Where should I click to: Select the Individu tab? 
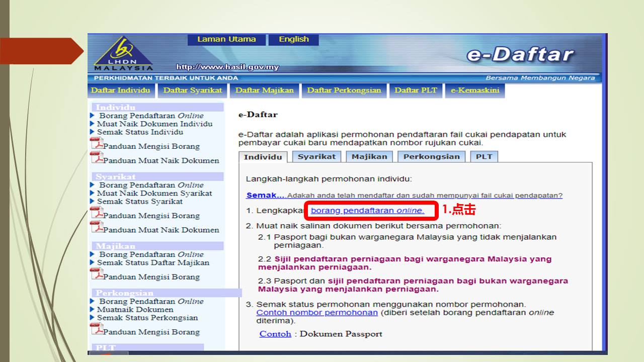coord(263,157)
